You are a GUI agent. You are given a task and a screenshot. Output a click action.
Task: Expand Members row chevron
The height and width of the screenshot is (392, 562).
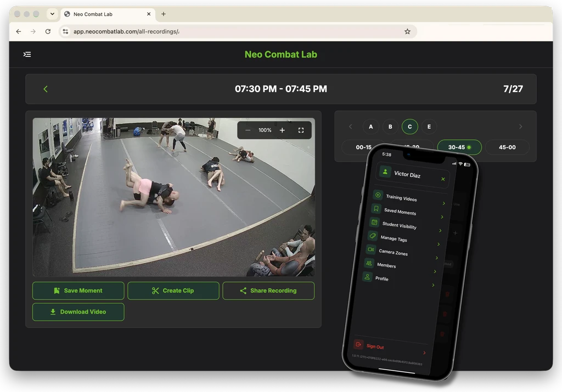(x=435, y=271)
